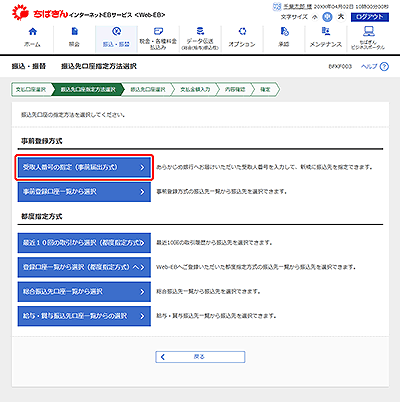Open ちばぎんビジネスポータル laptop icon
This screenshot has width=400, height=402.
(368, 31)
